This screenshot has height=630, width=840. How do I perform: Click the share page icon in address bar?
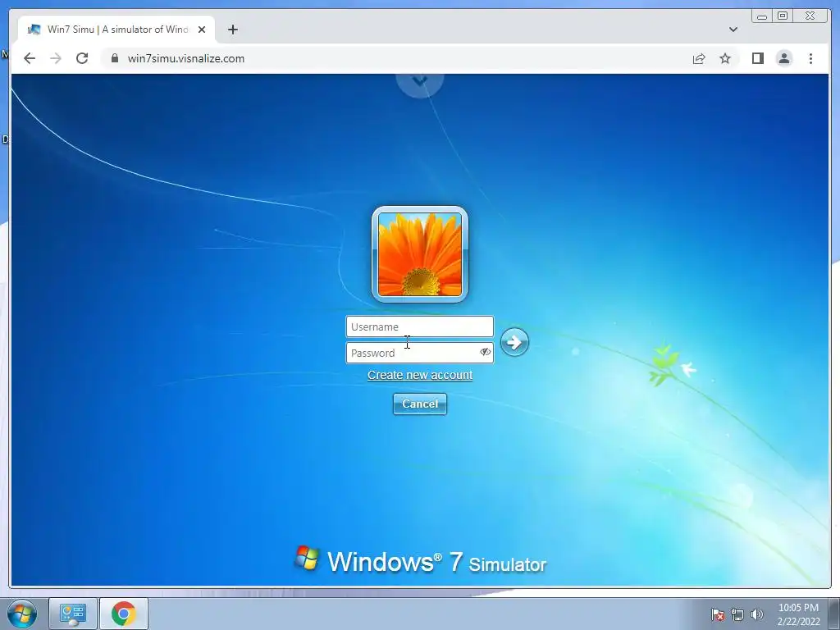699,58
